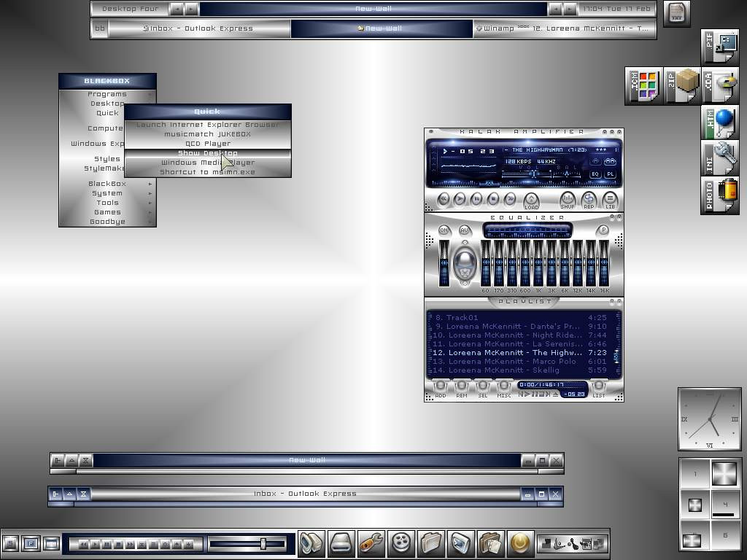Adjust the Winamp volume slider
Image resolution: width=747 pixels, height=560 pixels.
tap(525, 174)
